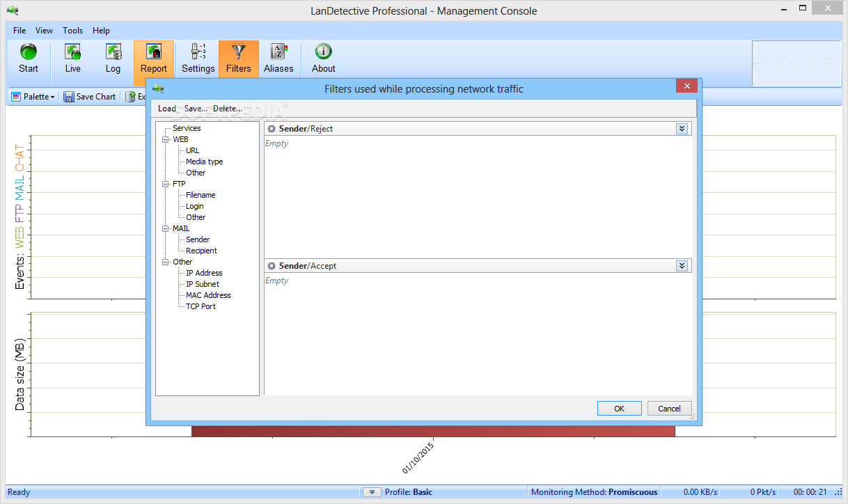Click the Filters dialog title bar icon

[159, 88]
